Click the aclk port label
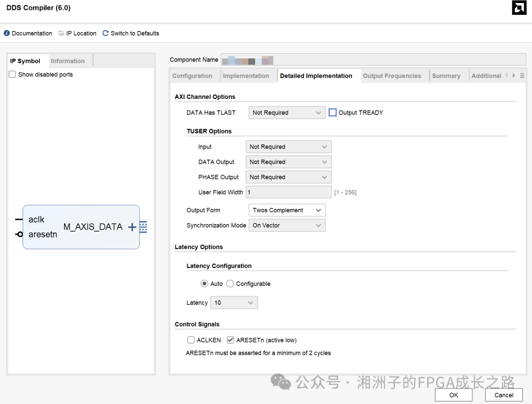The width and height of the screenshot is (532, 404). [x=36, y=219]
